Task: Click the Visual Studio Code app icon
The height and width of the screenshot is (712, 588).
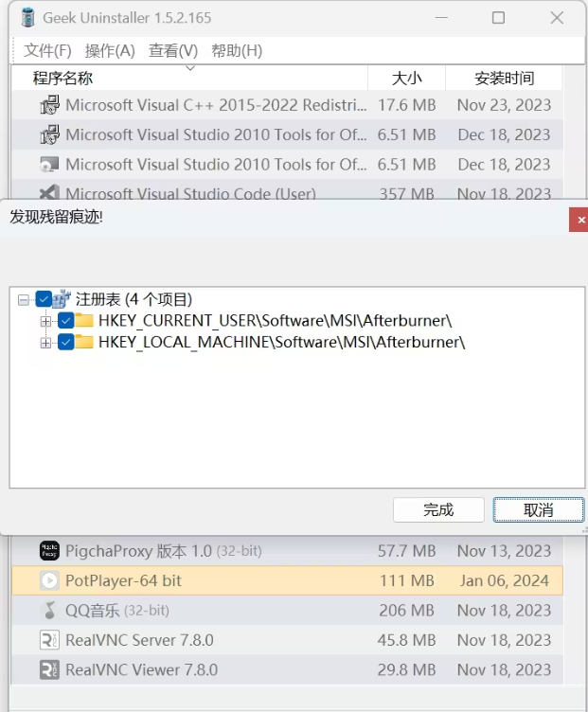Action: coord(49,192)
